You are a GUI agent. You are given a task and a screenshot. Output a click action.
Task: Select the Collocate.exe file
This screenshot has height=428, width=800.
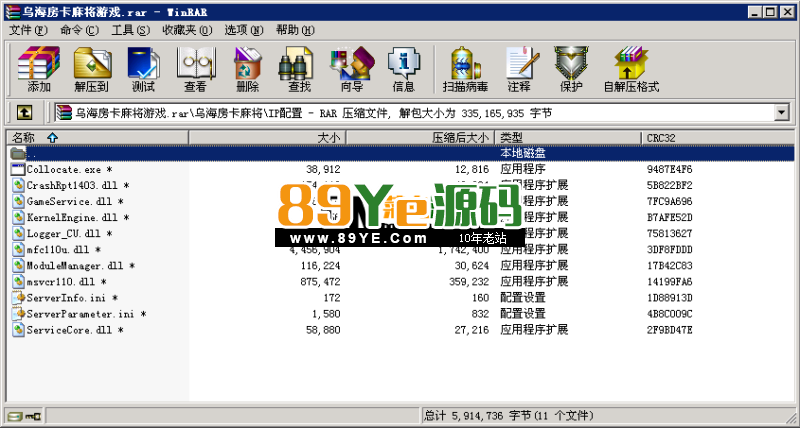coord(62,169)
